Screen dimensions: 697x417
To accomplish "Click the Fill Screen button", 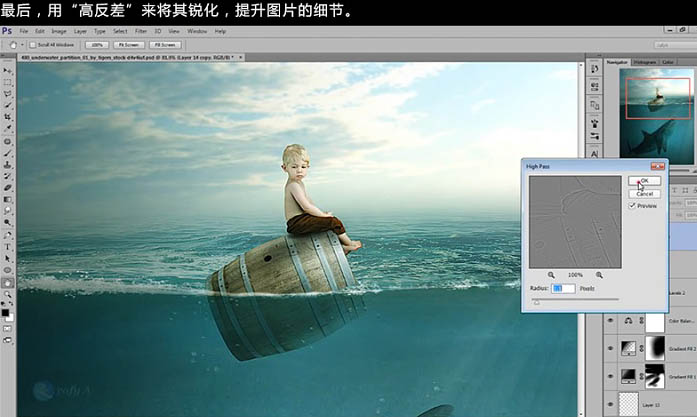I will point(165,45).
